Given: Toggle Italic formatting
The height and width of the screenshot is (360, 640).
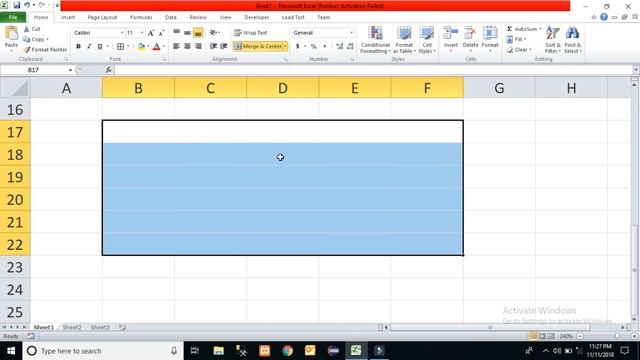Looking at the screenshot, I should point(89,47).
